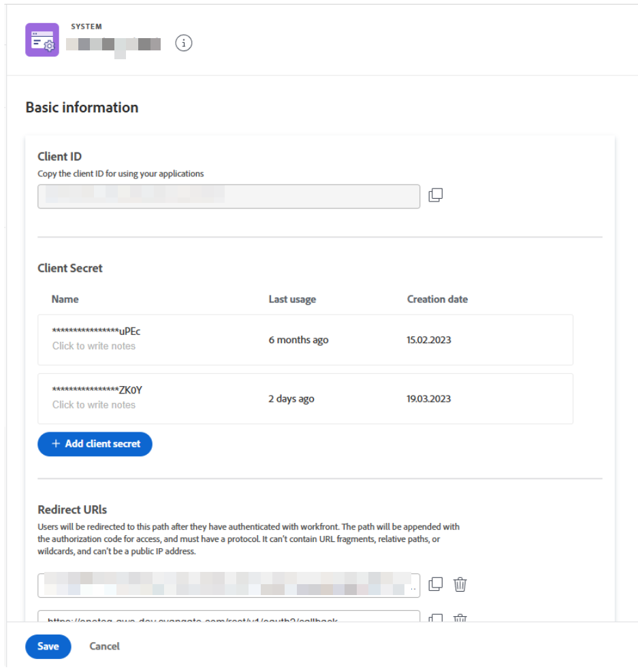Copy the second redirect URL
Image resolution: width=638 pixels, height=672 pixels.
[436, 619]
